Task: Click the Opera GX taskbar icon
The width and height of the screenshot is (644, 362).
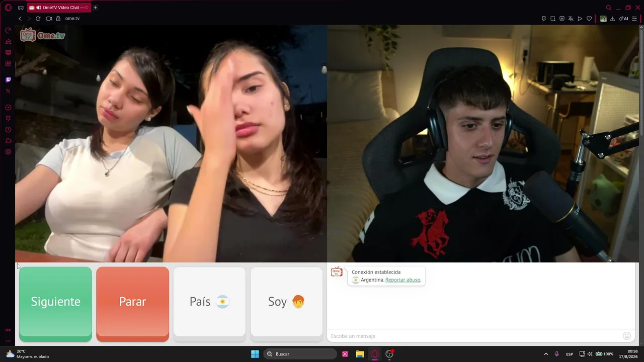Action: coord(374,354)
